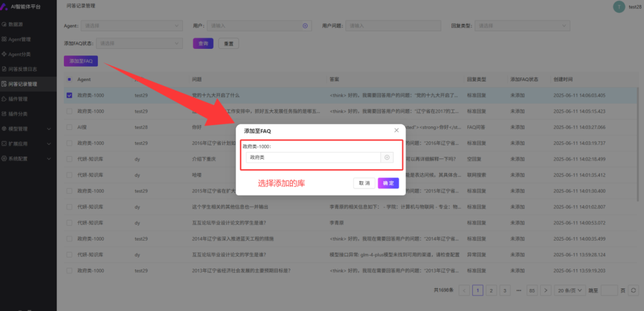Image resolution: width=644 pixels, height=311 pixels.
Task: Go to page 3
Action: pos(505,290)
